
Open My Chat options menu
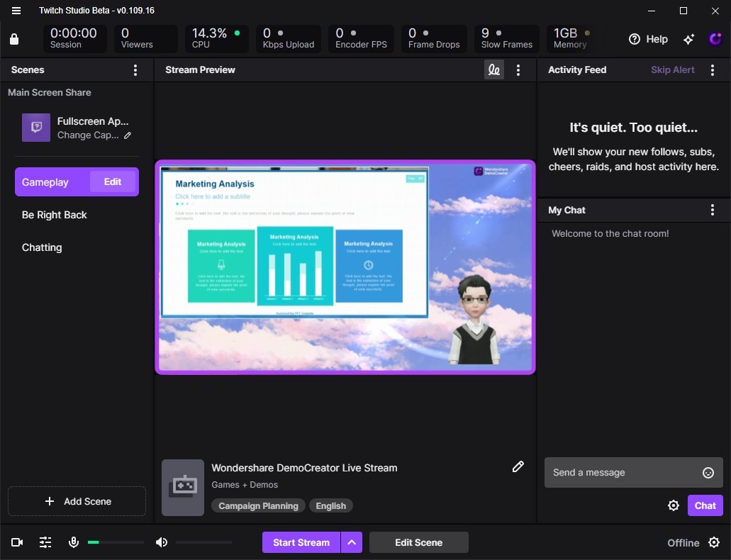(712, 210)
